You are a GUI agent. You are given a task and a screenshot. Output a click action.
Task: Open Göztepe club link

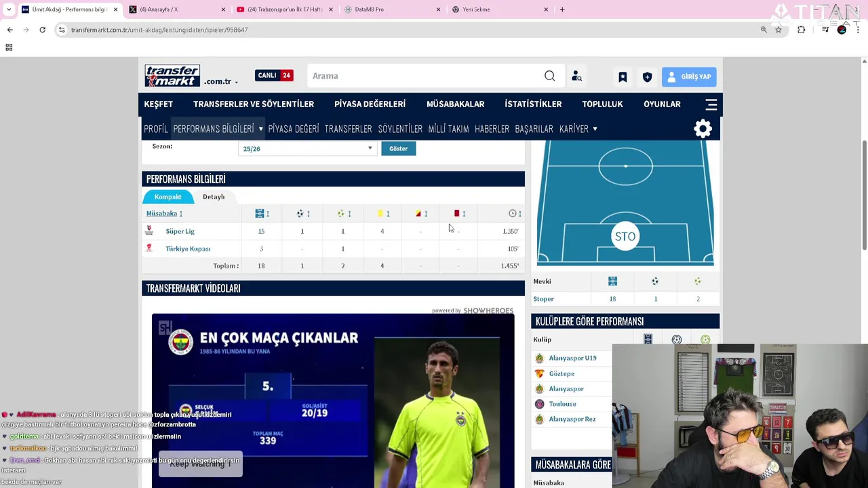coord(561,373)
